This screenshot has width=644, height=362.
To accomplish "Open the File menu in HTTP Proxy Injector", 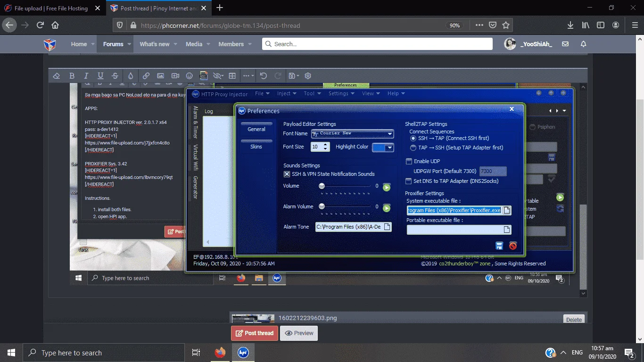I will (x=262, y=93).
